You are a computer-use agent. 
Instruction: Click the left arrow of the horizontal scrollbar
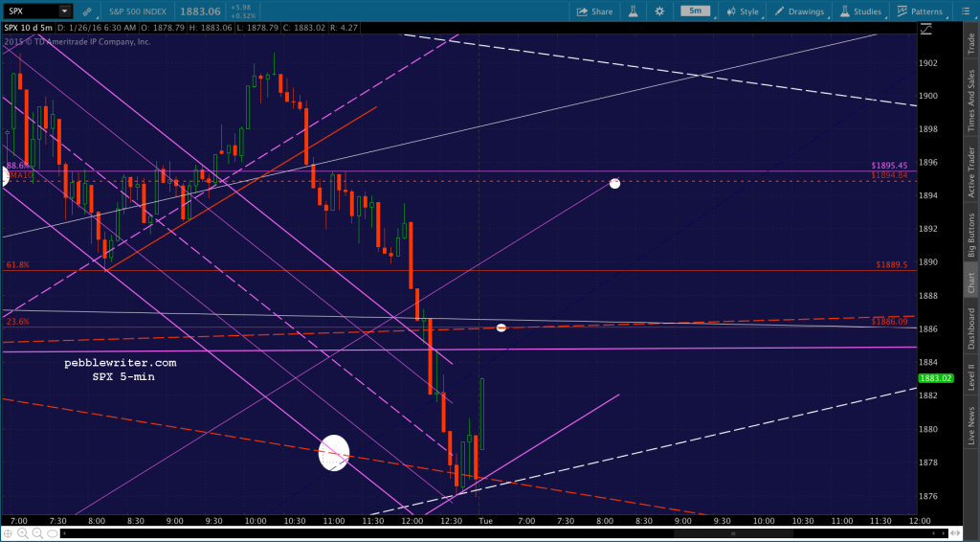(x=64, y=533)
